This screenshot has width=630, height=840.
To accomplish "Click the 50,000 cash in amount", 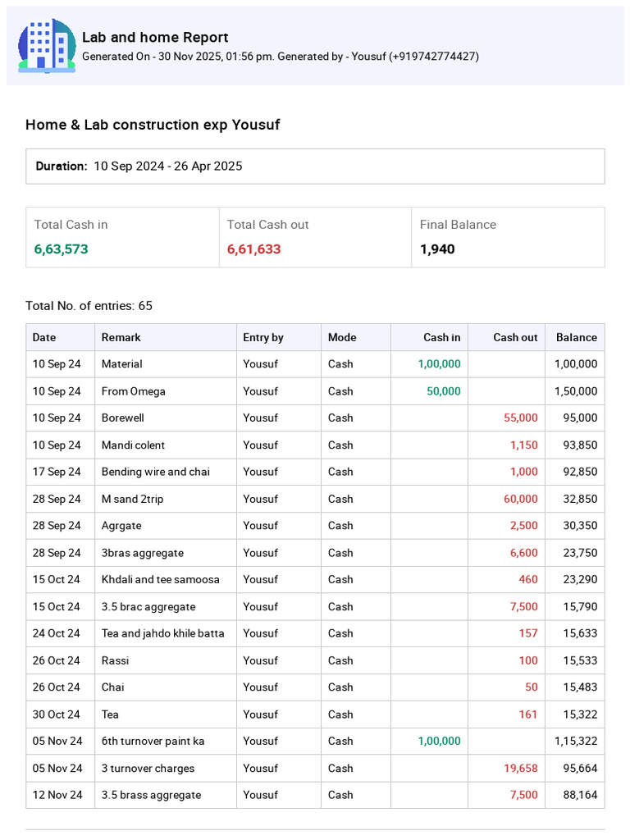I will [x=444, y=391].
